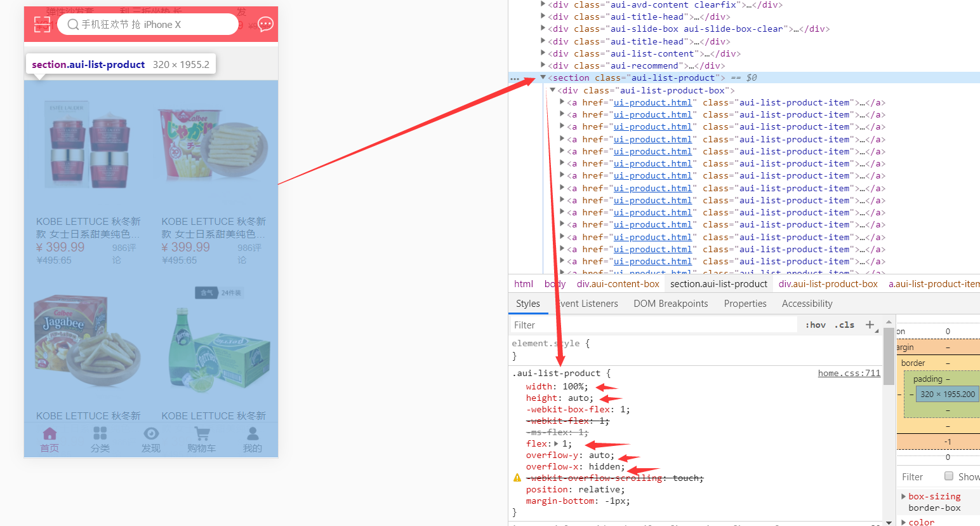Open the 分类 category grid icon
980x526 pixels.
tap(100, 433)
